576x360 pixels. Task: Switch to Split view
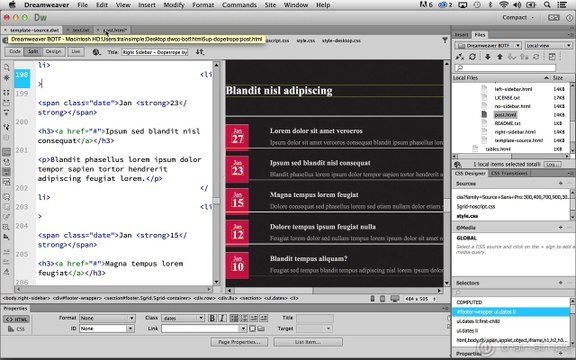pos(33,51)
